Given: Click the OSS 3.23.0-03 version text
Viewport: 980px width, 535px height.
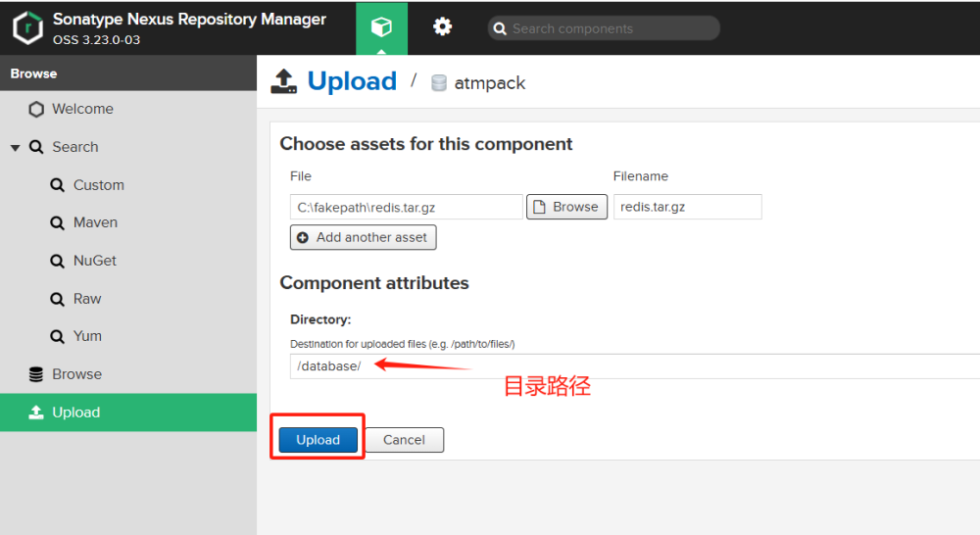Looking at the screenshot, I should pyautogui.click(x=96, y=40).
